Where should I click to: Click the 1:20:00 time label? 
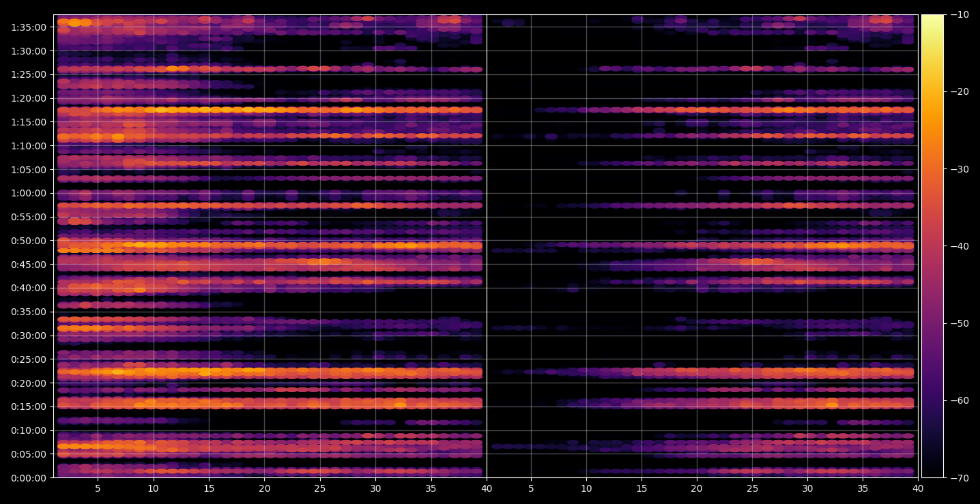29,98
